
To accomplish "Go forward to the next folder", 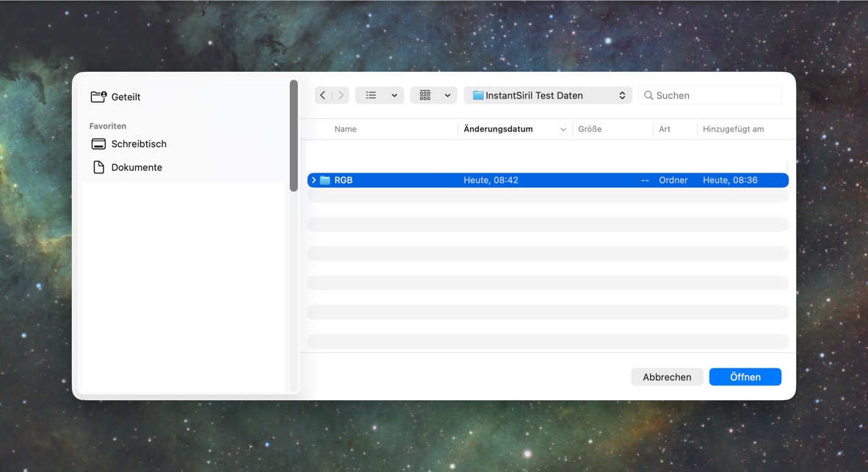I will point(341,95).
